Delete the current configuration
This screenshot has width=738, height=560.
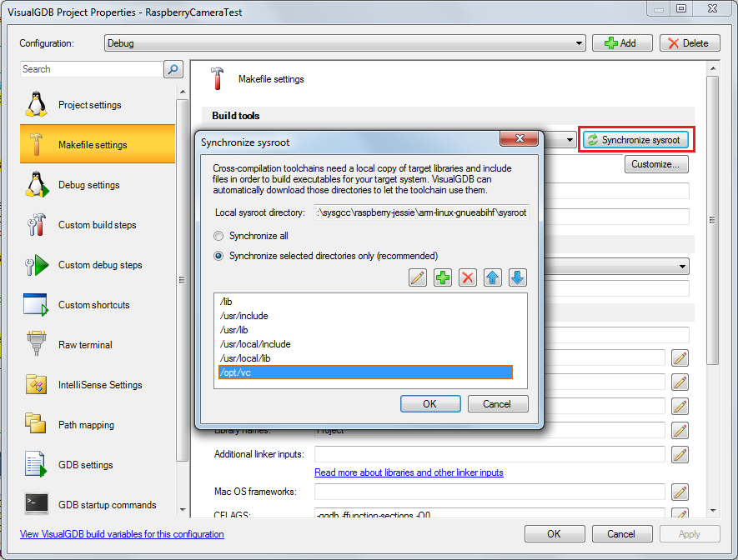[690, 43]
